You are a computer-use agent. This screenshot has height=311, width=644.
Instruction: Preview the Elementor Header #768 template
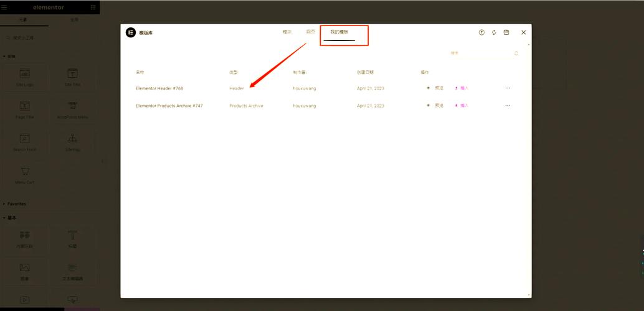tap(435, 88)
